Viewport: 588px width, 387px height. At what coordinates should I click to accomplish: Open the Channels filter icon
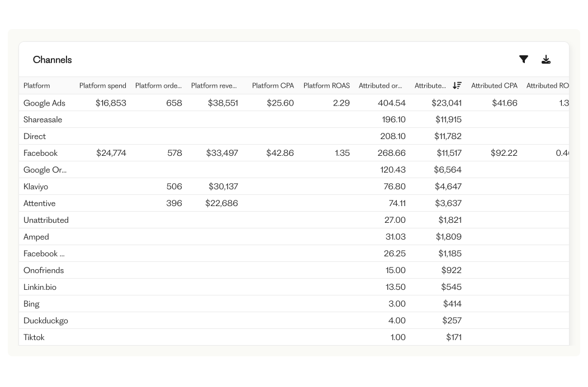click(524, 59)
